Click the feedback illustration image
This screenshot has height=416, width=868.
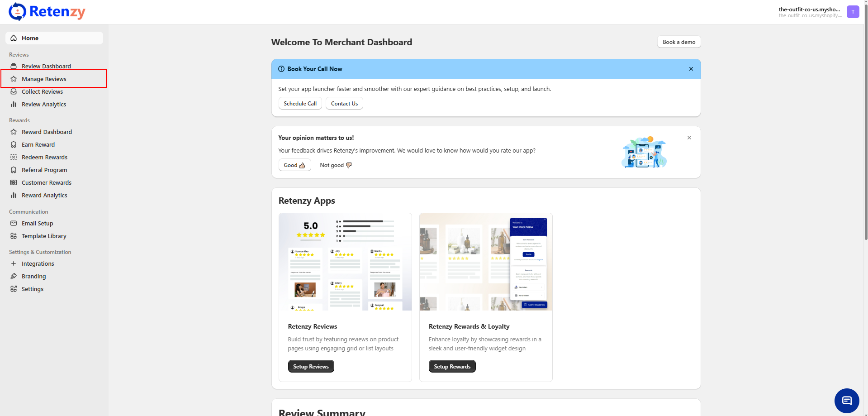644,152
